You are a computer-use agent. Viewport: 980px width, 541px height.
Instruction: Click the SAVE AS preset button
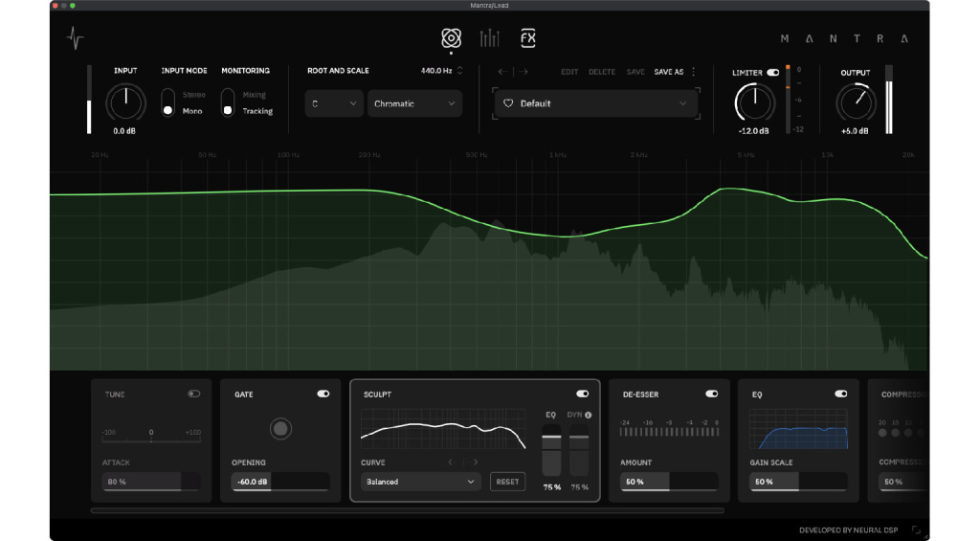coord(668,72)
